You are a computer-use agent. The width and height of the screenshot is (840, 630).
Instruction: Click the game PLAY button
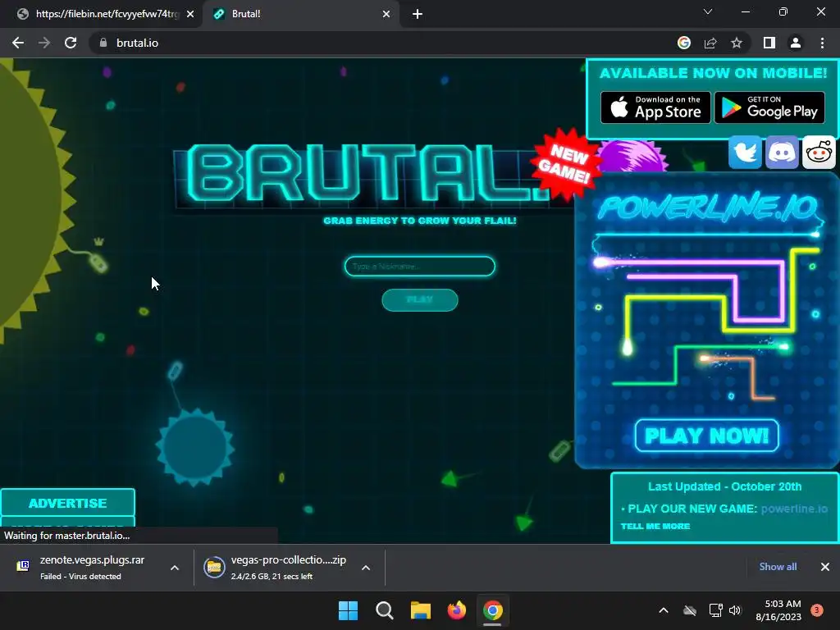(x=420, y=300)
